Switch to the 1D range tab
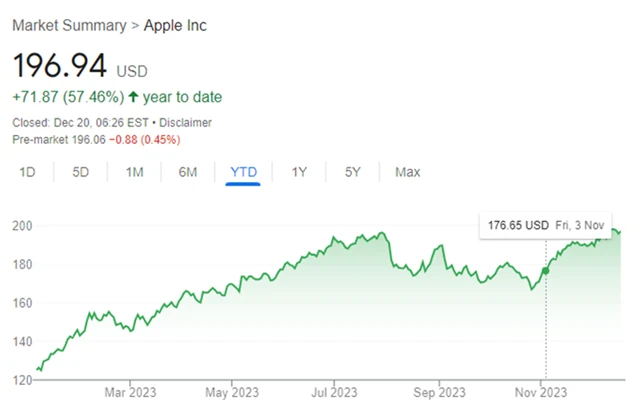Screen dimensions: 640x416 [28, 172]
